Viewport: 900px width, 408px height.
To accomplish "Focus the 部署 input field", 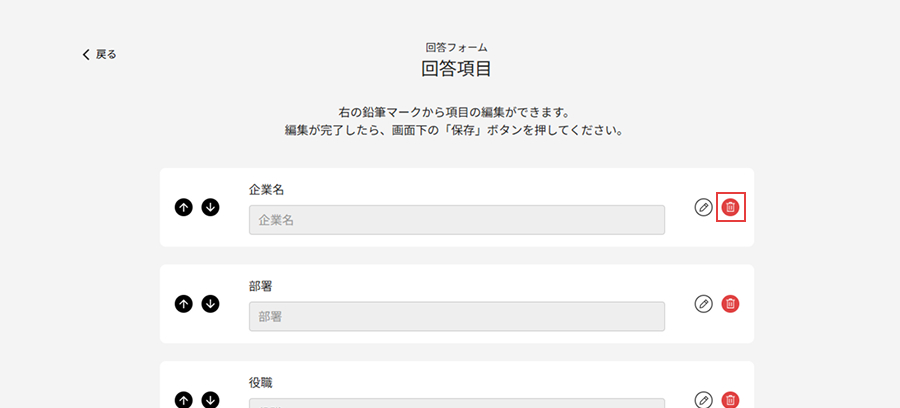I will tap(457, 316).
